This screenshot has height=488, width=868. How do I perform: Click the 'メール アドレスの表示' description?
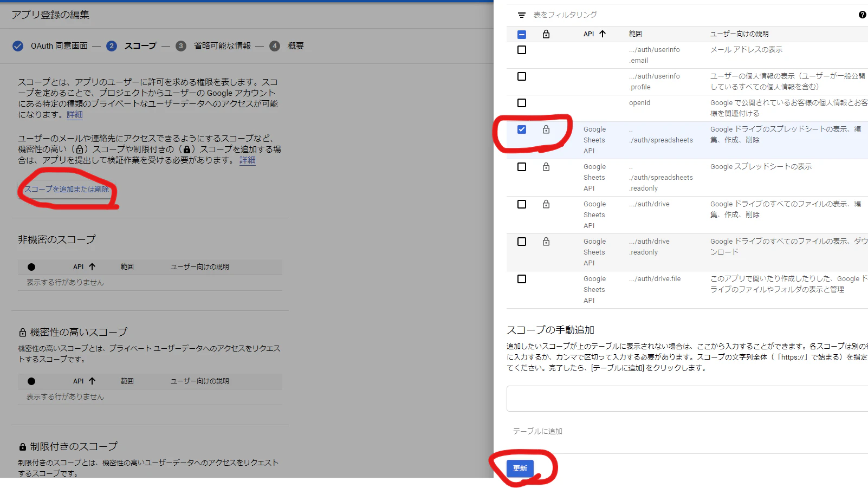pos(747,50)
